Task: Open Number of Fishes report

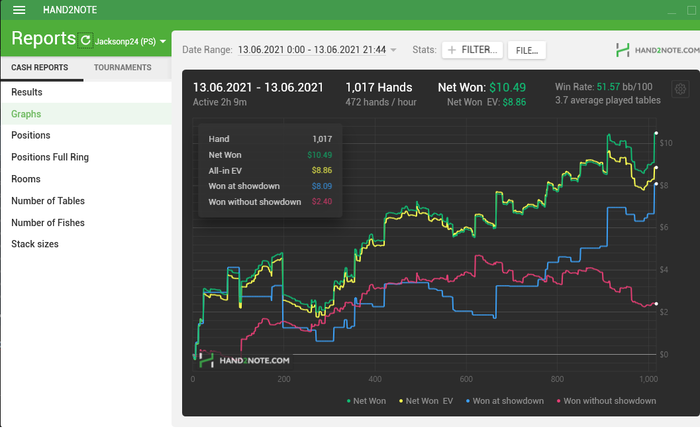Action: (x=86, y=222)
